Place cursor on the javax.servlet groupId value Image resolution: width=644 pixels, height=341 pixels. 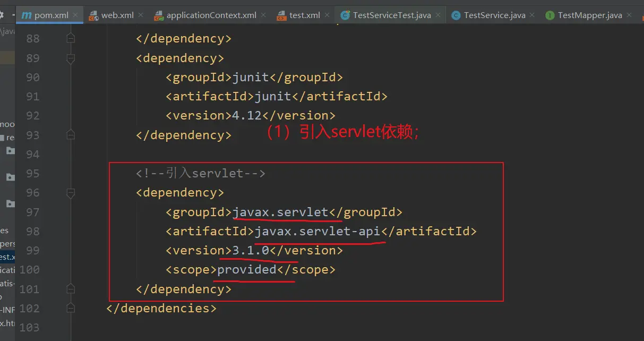280,212
